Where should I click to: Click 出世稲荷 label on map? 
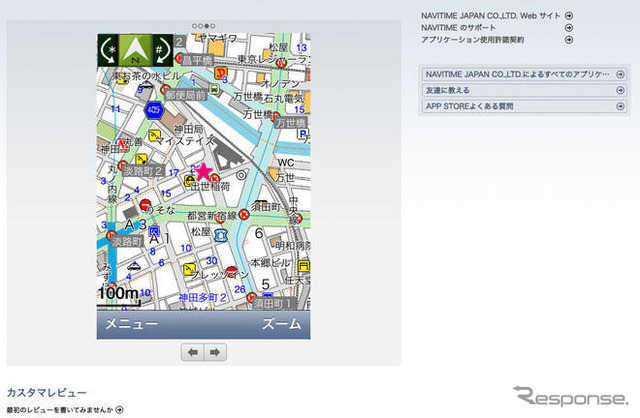pos(210,186)
